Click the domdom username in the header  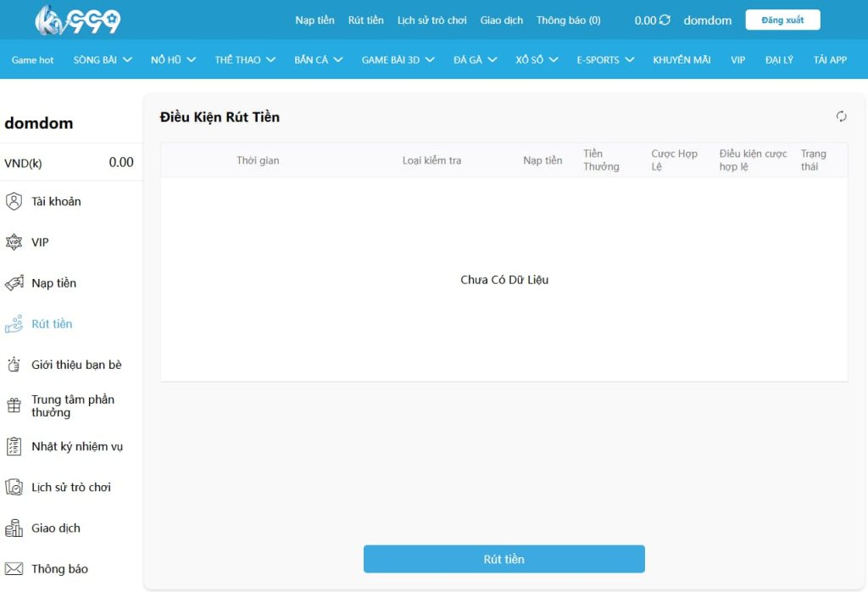coord(707,20)
